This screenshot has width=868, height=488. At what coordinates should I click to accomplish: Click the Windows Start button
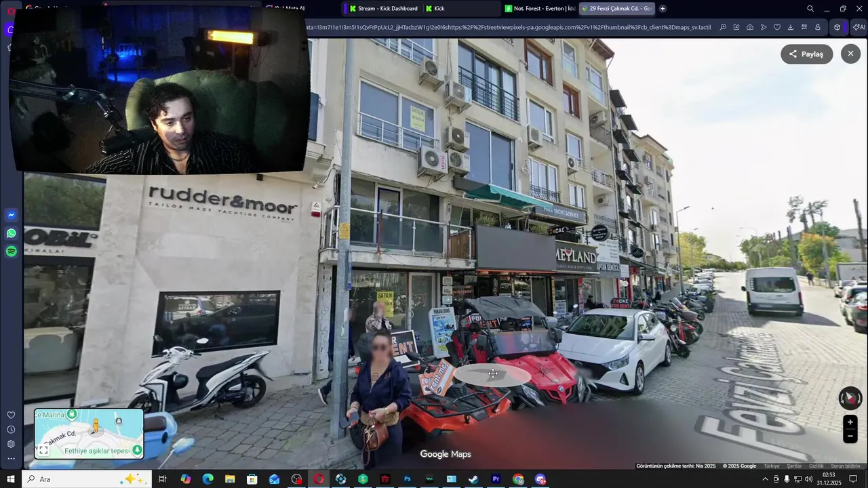pyautogui.click(x=10, y=479)
